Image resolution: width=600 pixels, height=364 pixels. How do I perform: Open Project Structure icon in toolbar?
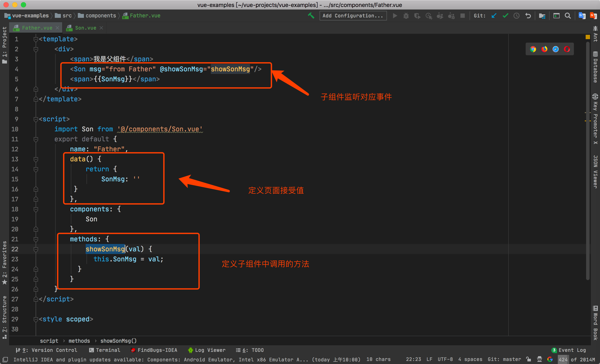pyautogui.click(x=542, y=16)
